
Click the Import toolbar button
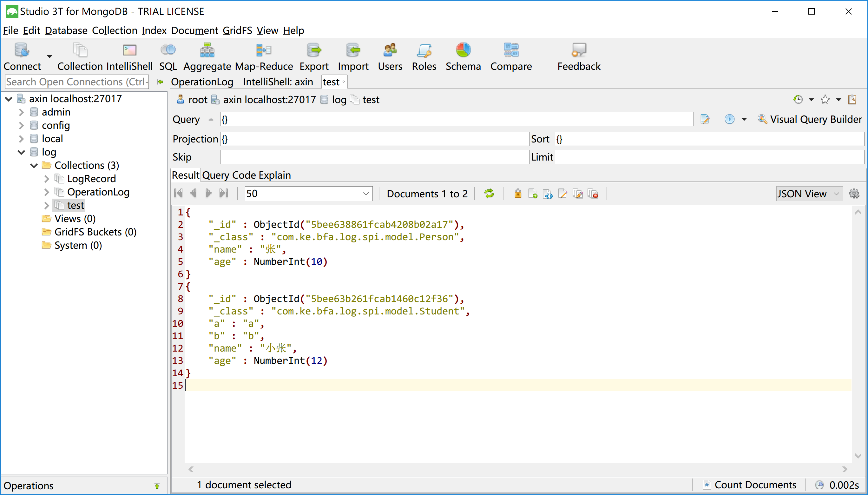(x=353, y=56)
